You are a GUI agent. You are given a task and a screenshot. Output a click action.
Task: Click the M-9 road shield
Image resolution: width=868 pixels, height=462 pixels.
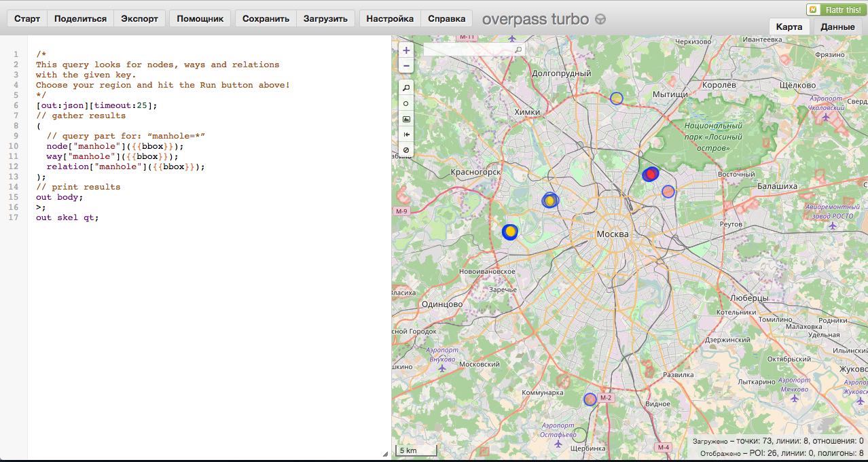401,211
